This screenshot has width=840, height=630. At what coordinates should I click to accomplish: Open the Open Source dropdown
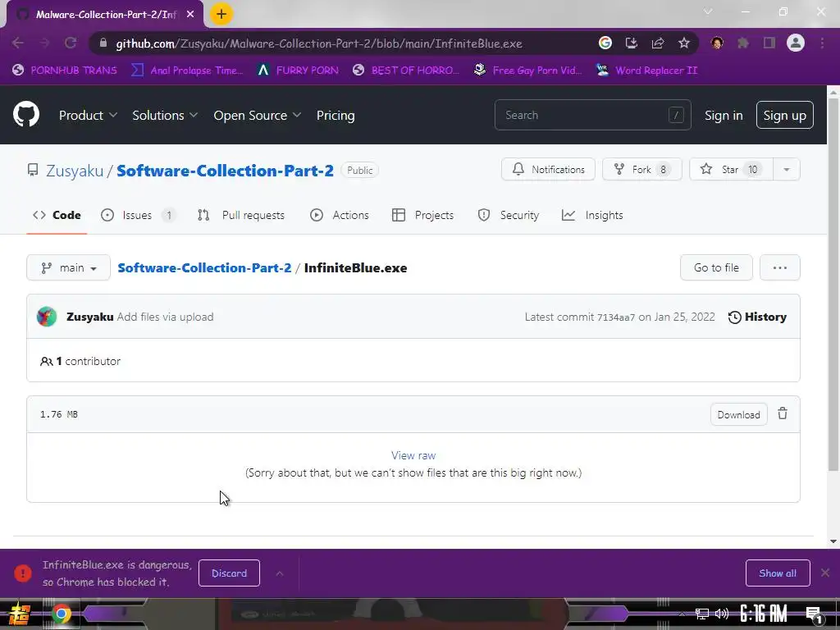(257, 115)
